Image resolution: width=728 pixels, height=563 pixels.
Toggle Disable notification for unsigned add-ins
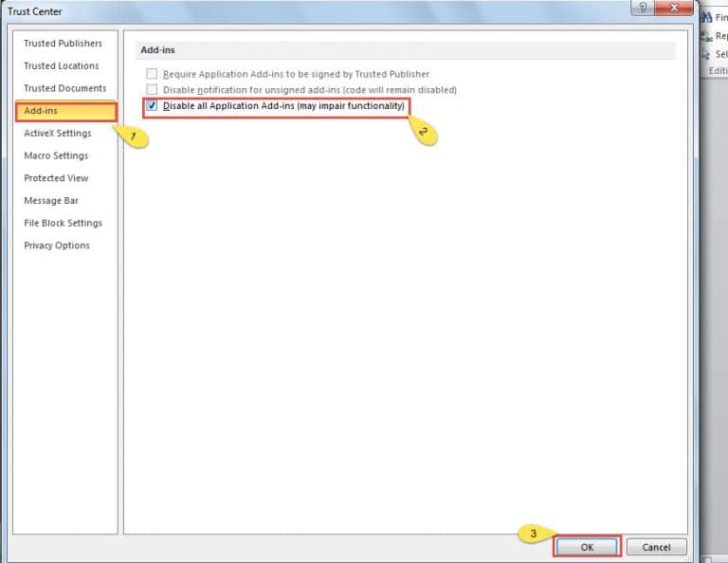pyautogui.click(x=152, y=89)
